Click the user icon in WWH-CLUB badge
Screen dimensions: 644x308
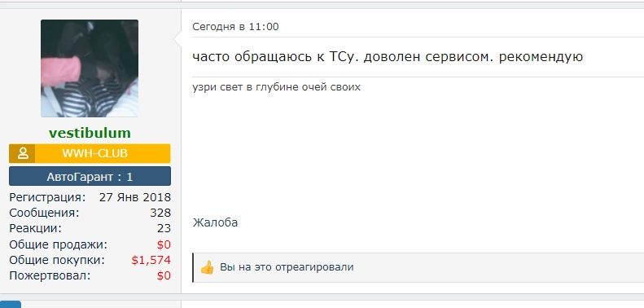coord(23,153)
